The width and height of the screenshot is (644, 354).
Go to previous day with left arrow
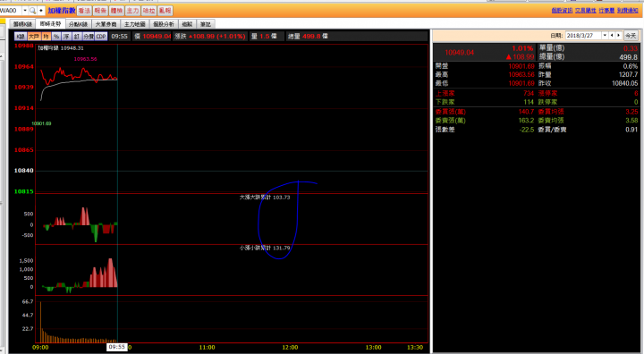click(612, 36)
